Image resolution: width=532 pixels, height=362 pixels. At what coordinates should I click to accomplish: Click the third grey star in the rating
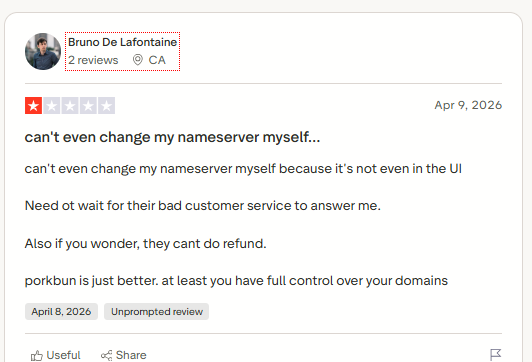pyautogui.click(x=70, y=106)
